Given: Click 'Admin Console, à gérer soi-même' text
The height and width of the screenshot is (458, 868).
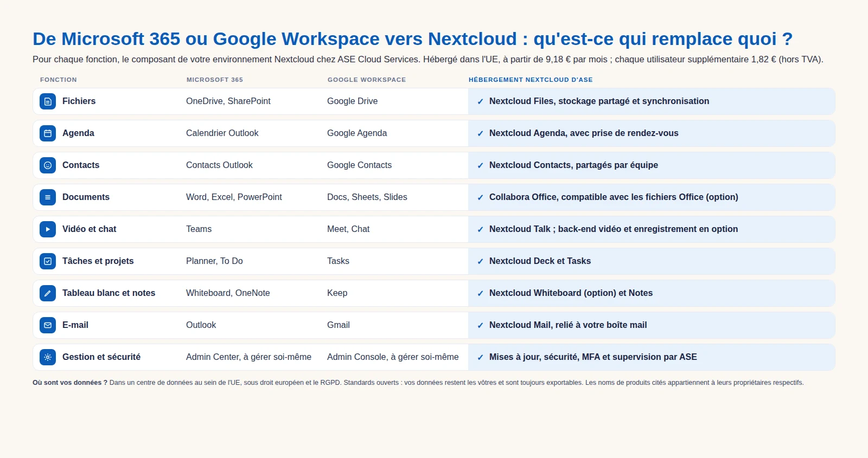Looking at the screenshot, I should [x=393, y=357].
